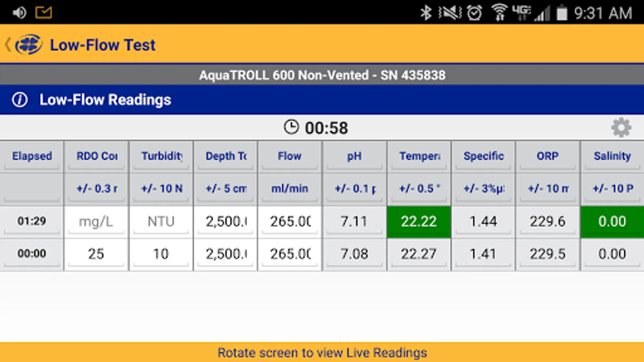Select the RDO Concentration column header
This screenshot has width=644, height=362.
(x=97, y=156)
